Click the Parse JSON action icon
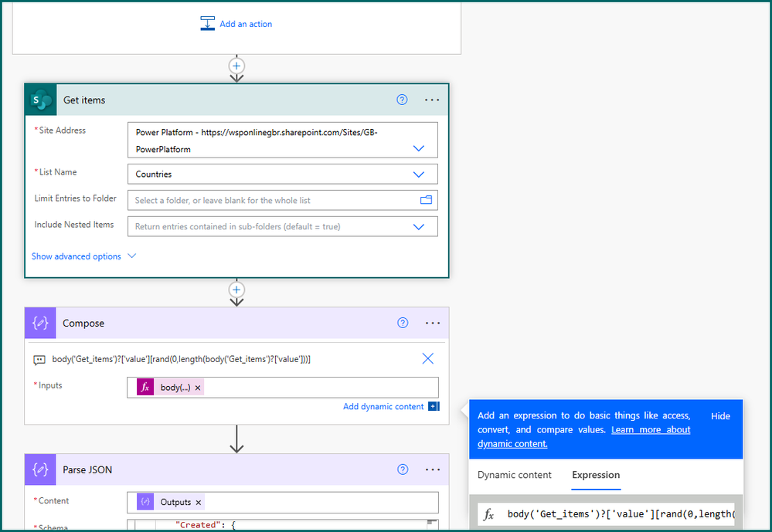This screenshot has width=772, height=532. (40, 469)
